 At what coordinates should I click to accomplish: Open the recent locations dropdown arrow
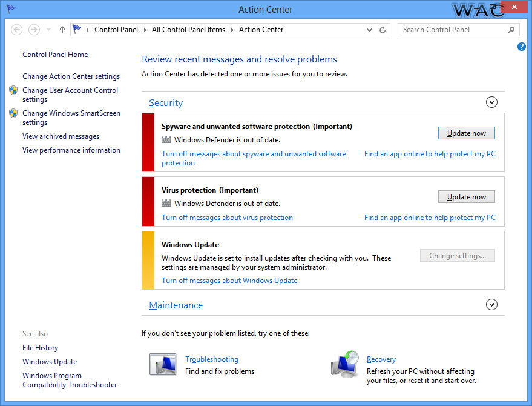click(48, 30)
